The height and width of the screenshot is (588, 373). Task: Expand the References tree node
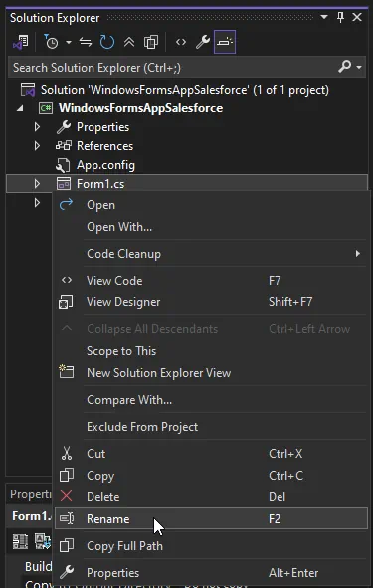tap(37, 146)
